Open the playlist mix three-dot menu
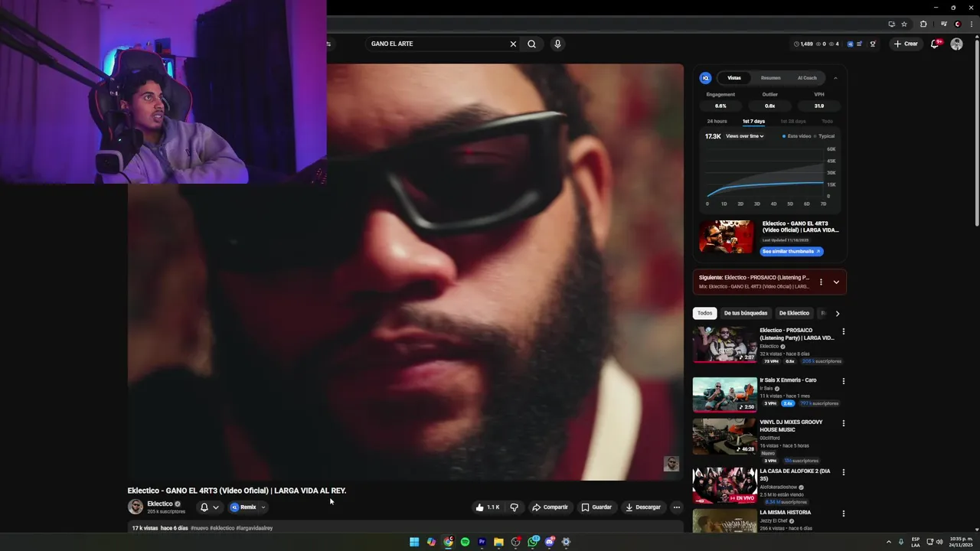The image size is (980, 551). (821, 282)
